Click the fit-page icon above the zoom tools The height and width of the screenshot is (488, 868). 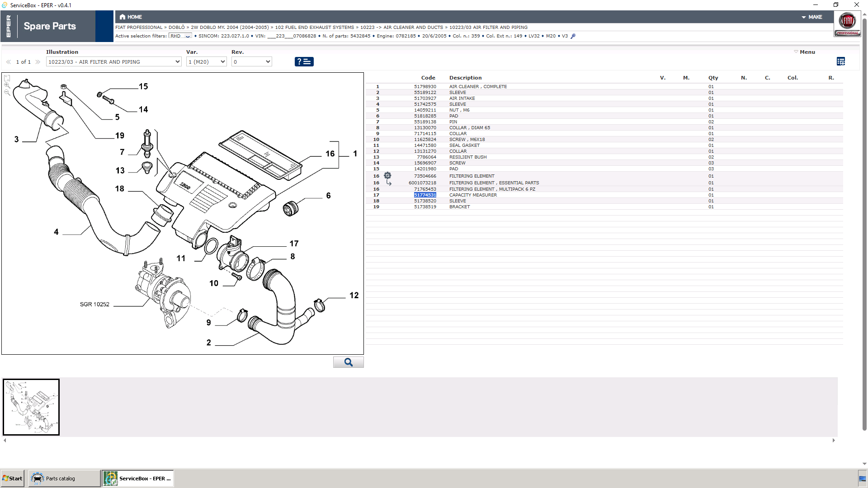(7, 78)
